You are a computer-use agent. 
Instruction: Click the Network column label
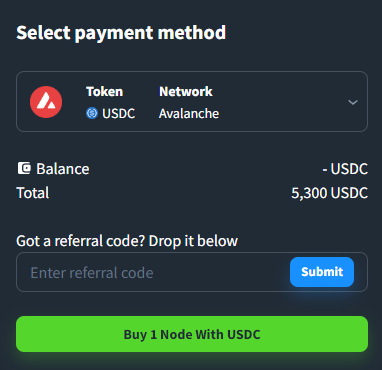tap(186, 91)
